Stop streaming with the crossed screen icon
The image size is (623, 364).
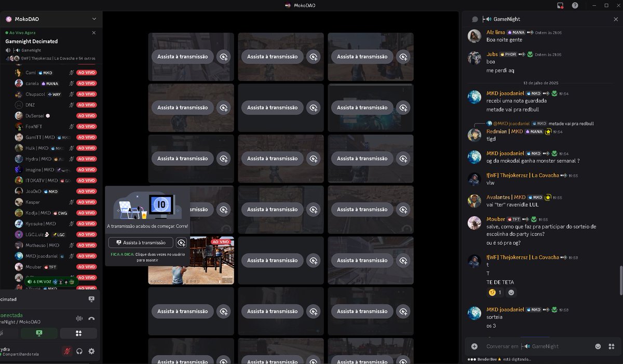[x=91, y=299]
